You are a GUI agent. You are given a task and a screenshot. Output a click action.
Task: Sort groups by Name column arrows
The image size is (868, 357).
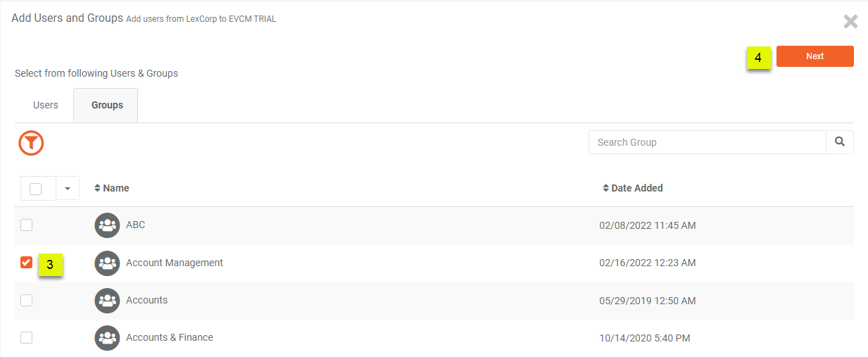point(98,188)
